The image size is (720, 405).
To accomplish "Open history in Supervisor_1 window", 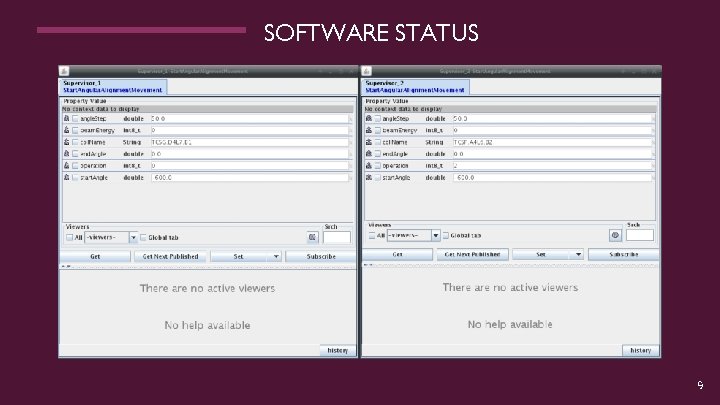I will (x=338, y=350).
